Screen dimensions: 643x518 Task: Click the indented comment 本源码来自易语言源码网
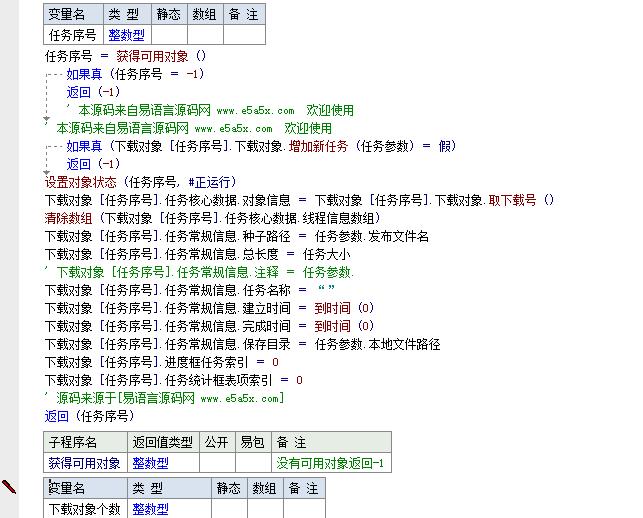tap(210, 110)
